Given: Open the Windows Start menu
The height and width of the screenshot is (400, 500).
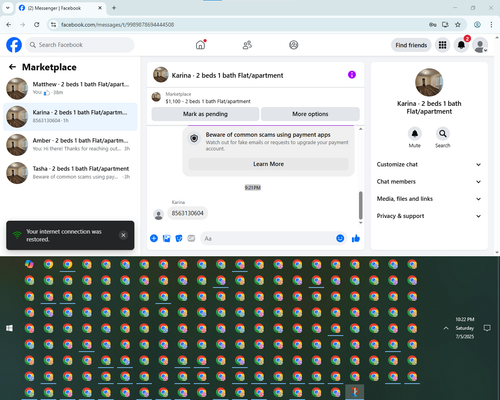Looking at the screenshot, I should (9, 328).
